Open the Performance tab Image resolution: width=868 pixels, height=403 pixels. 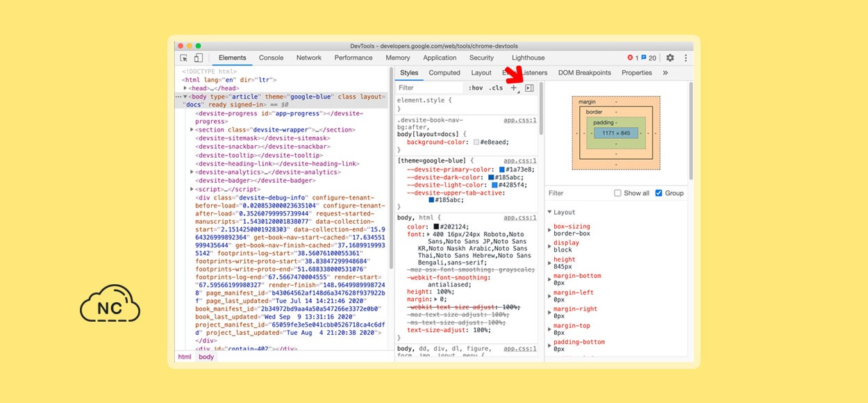353,58
